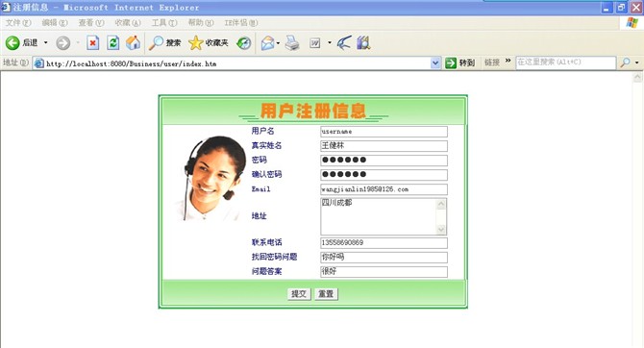Click the address textarea containing 四川成都
The image size is (644, 348).
[379, 216]
